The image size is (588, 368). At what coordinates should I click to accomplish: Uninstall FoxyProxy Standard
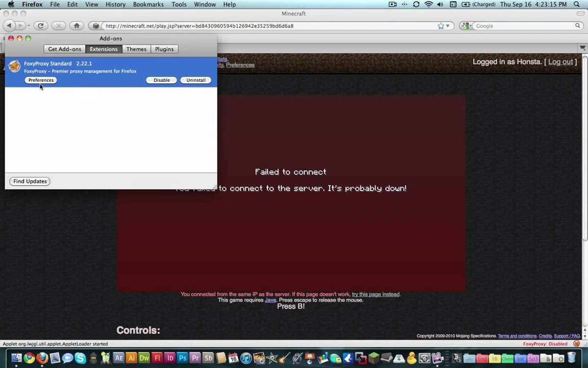tap(196, 80)
